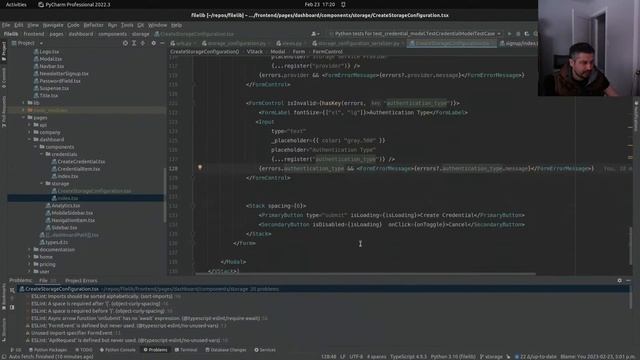
Task: Click the Problems panel filter icon
Action: pyautogui.click(x=12, y=290)
